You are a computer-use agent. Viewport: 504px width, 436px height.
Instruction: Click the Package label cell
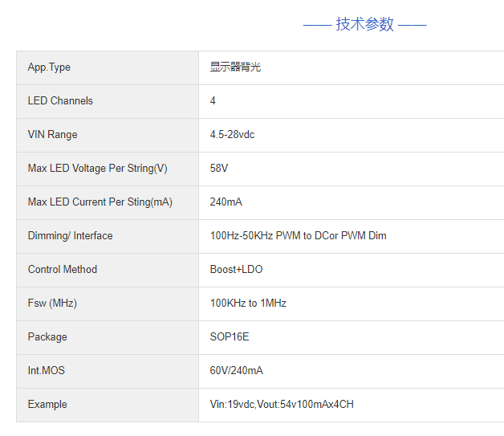coord(47,337)
